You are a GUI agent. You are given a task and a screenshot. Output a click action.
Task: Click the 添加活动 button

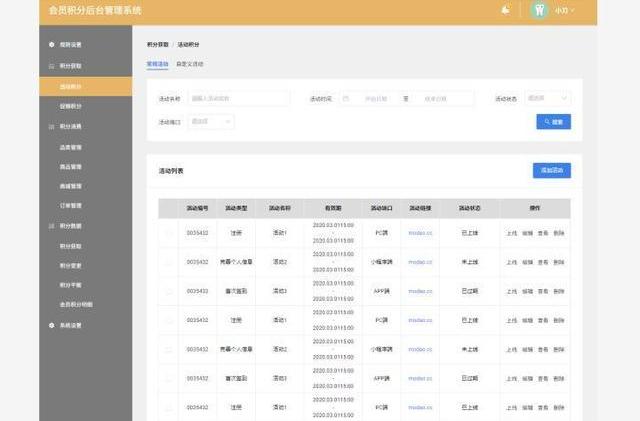pos(551,171)
